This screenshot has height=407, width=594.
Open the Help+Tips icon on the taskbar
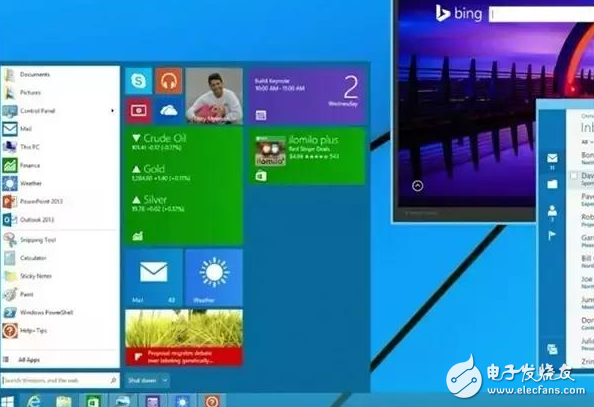tap(212, 402)
